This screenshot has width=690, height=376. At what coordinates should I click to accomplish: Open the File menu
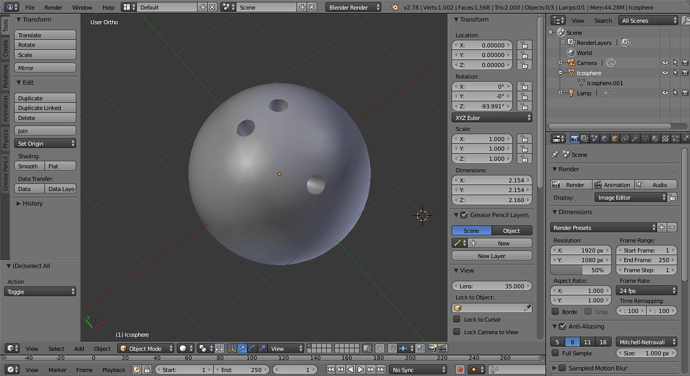tap(30, 7)
